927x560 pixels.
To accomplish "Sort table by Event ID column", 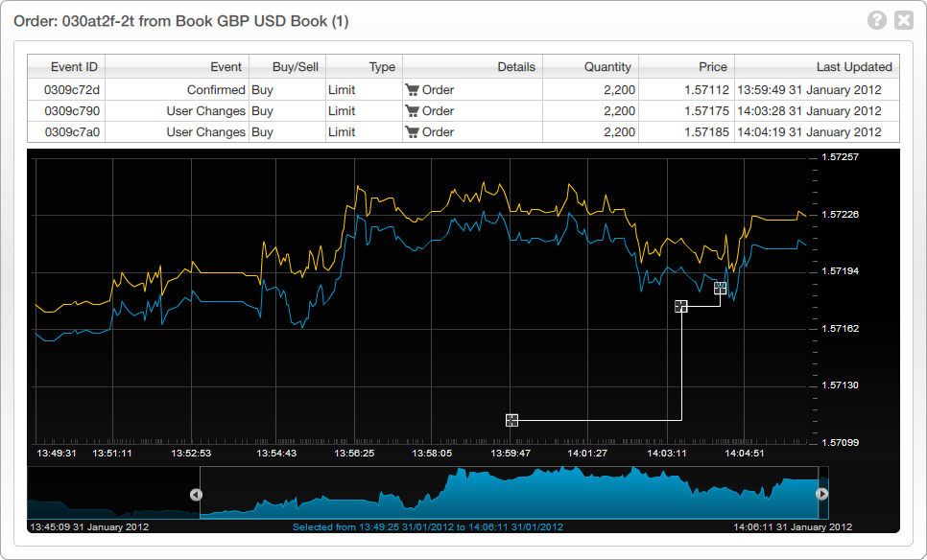I will (x=65, y=67).
